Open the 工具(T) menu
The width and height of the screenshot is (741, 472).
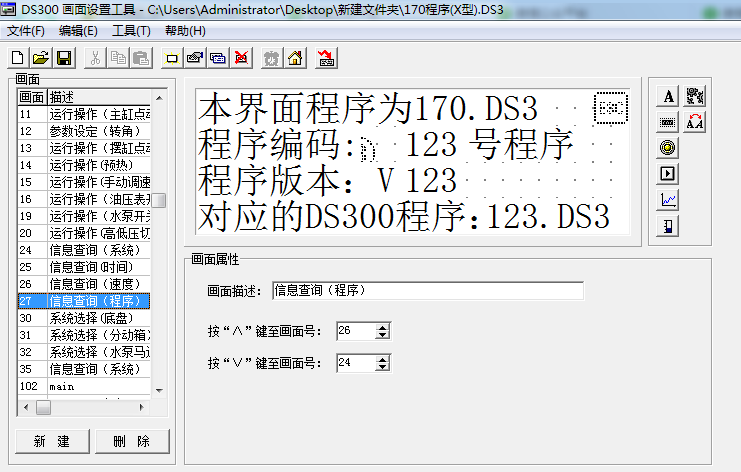tap(131, 31)
